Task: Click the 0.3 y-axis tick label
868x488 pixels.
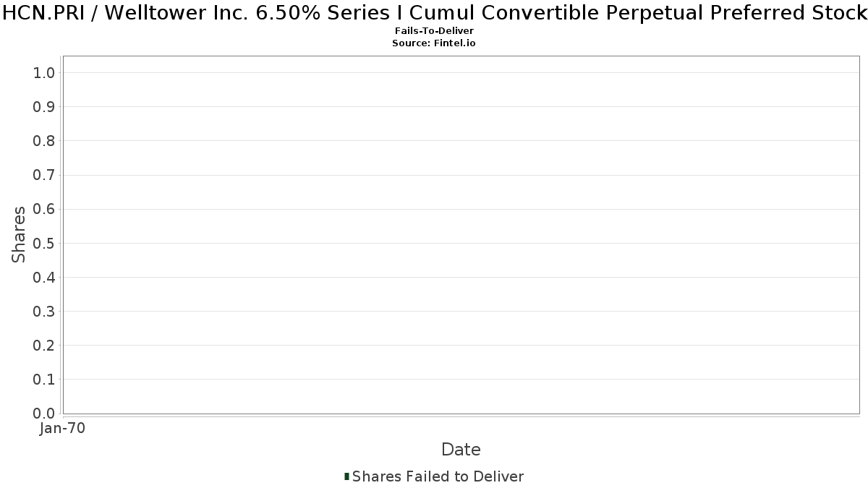Action: point(44,311)
